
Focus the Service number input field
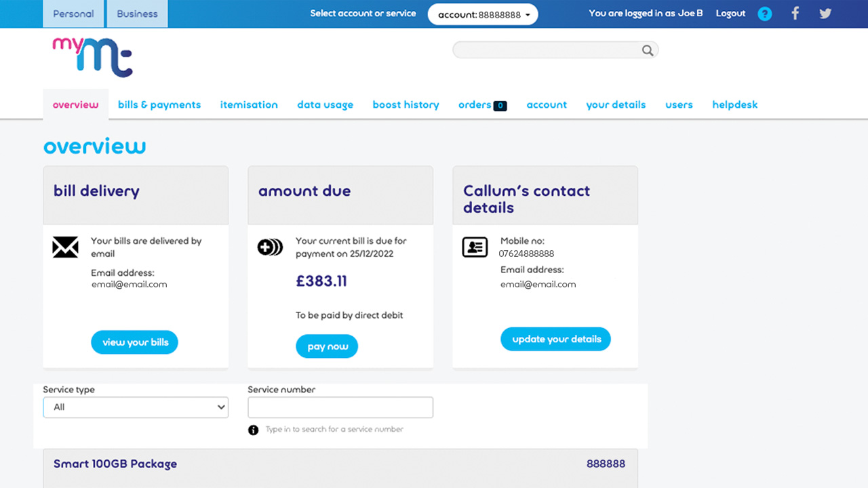click(x=340, y=407)
